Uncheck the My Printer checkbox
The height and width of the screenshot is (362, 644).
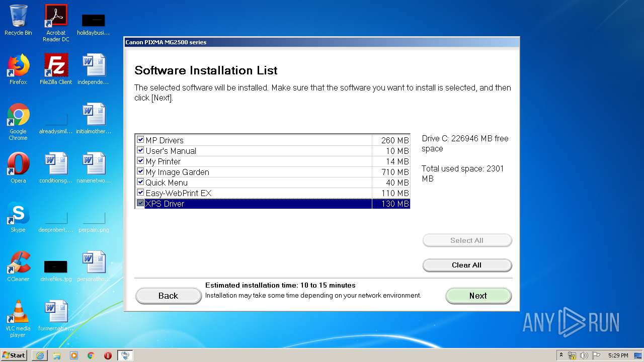[140, 161]
